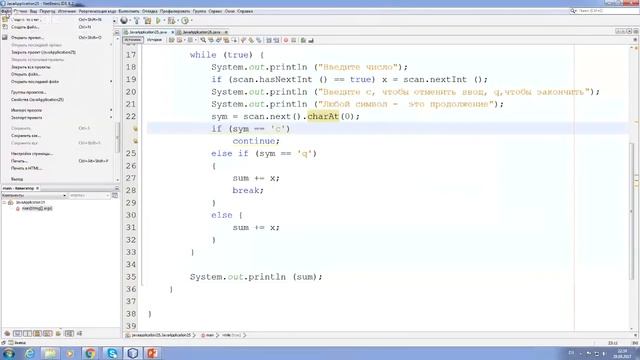Open the Debug Project dropdown arrow

click(x=178, y=20)
